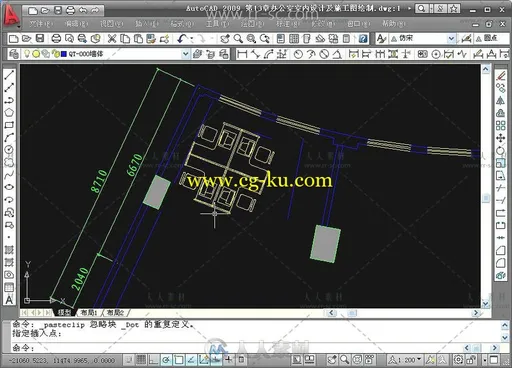Open the text style dropdown
Screen dimensions: 512x368
(x=451, y=39)
